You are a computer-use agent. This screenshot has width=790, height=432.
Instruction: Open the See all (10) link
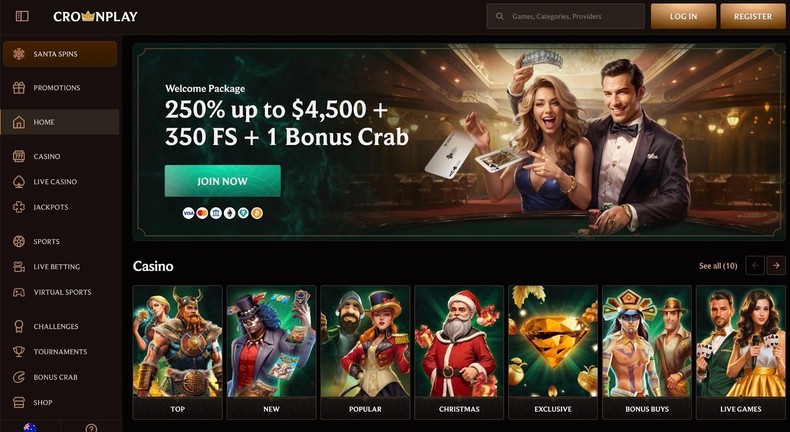[718, 266]
